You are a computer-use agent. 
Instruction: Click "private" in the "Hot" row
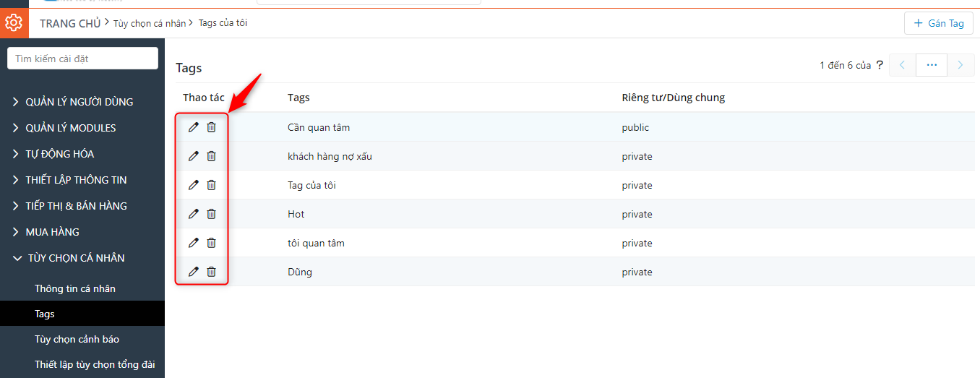(637, 214)
